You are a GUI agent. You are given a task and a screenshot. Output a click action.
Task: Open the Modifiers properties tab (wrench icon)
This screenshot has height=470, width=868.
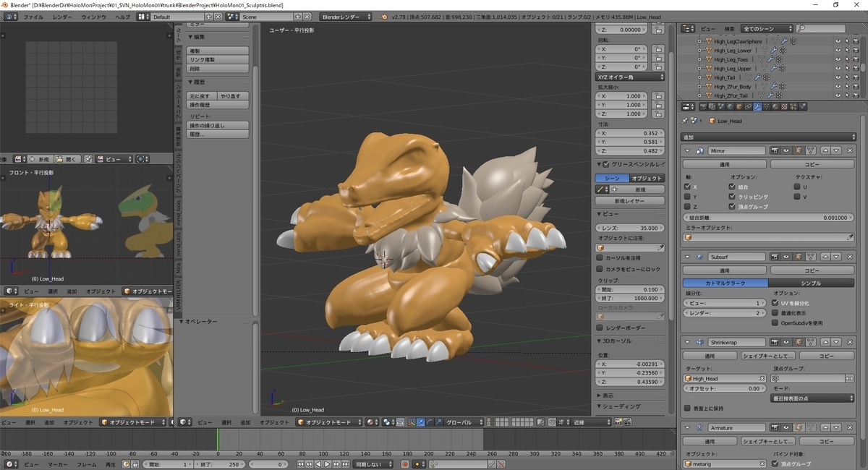pyautogui.click(x=757, y=106)
